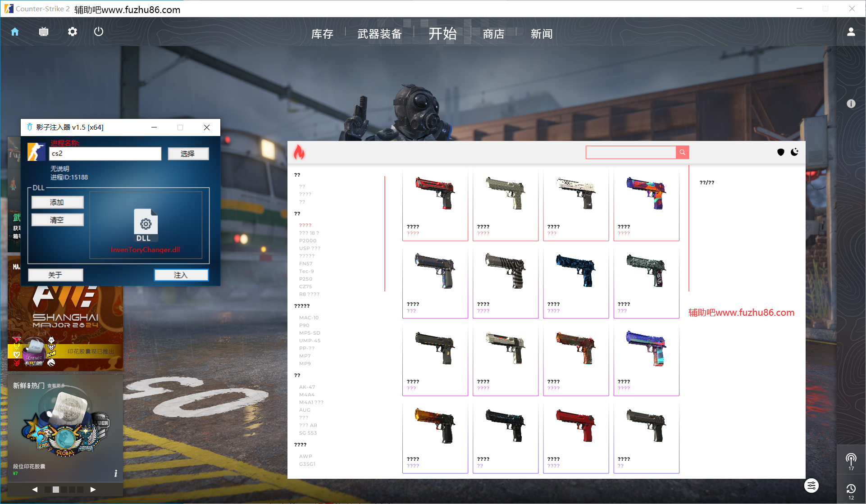
Task: Click the flame logo in skin panel
Action: (x=299, y=153)
